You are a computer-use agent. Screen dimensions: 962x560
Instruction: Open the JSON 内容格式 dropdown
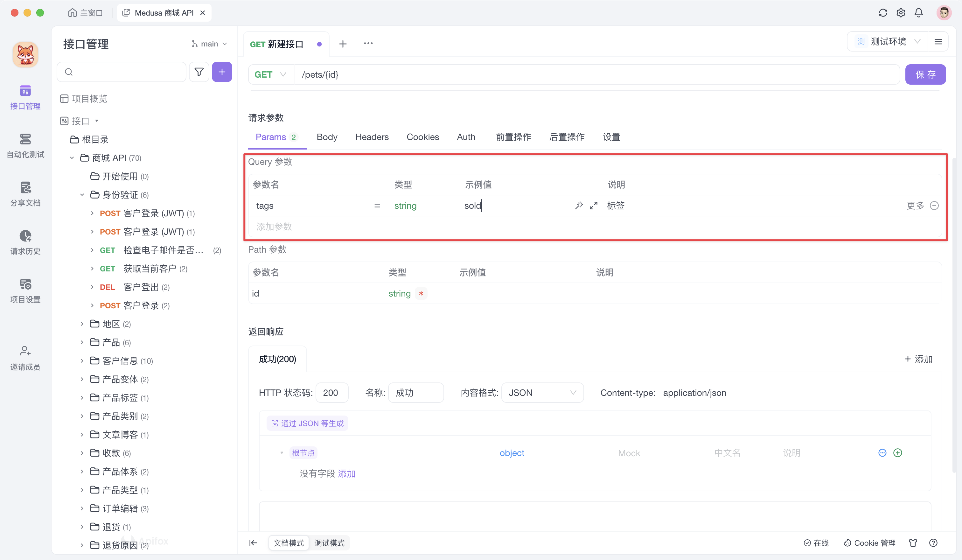coord(542,392)
